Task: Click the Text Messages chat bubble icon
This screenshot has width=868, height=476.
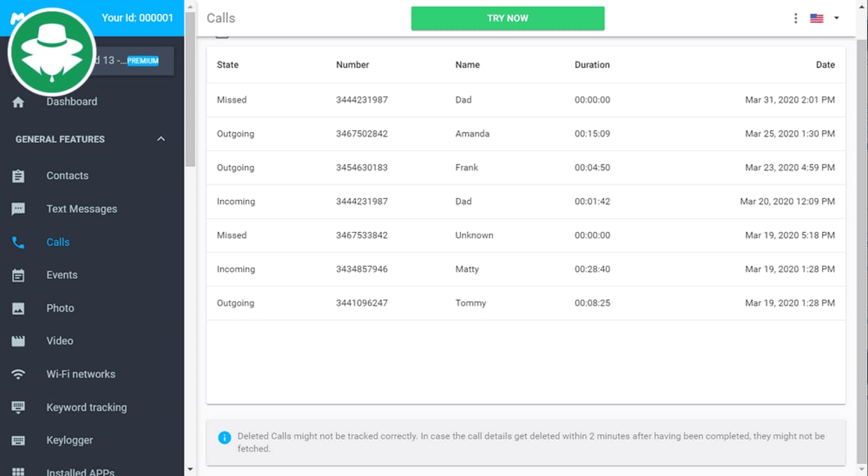Action: click(x=18, y=209)
